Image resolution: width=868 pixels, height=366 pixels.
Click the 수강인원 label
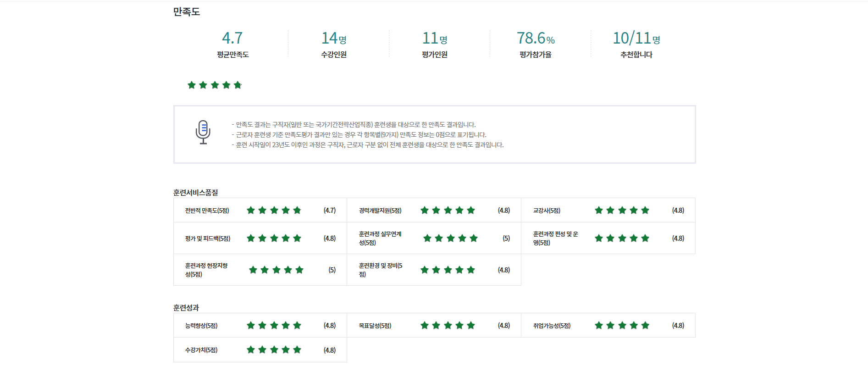[334, 55]
